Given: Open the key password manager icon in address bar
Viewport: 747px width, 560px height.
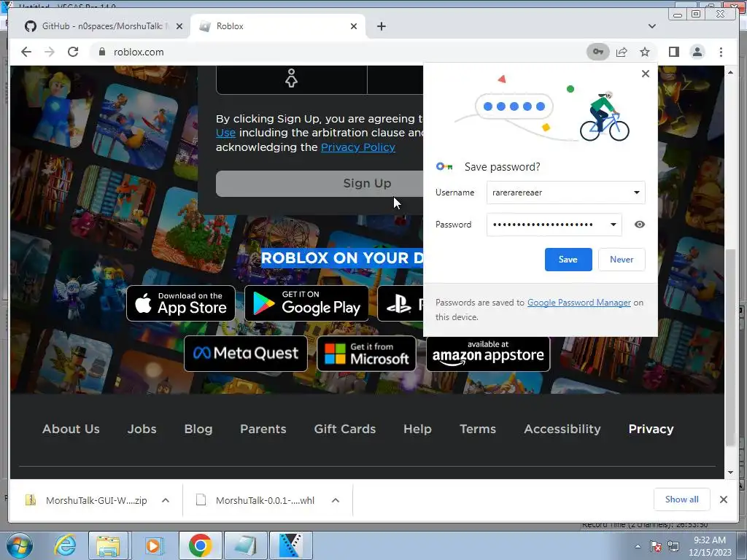Looking at the screenshot, I should click(x=598, y=52).
